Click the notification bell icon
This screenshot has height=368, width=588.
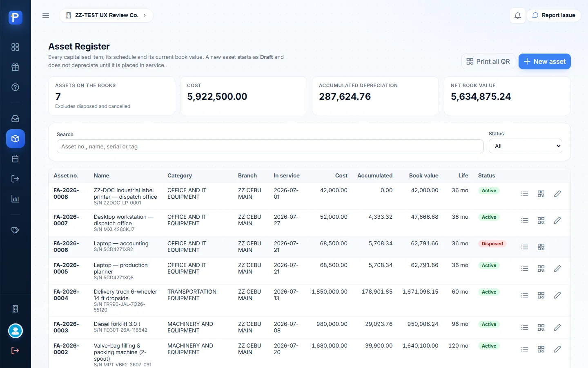(517, 16)
